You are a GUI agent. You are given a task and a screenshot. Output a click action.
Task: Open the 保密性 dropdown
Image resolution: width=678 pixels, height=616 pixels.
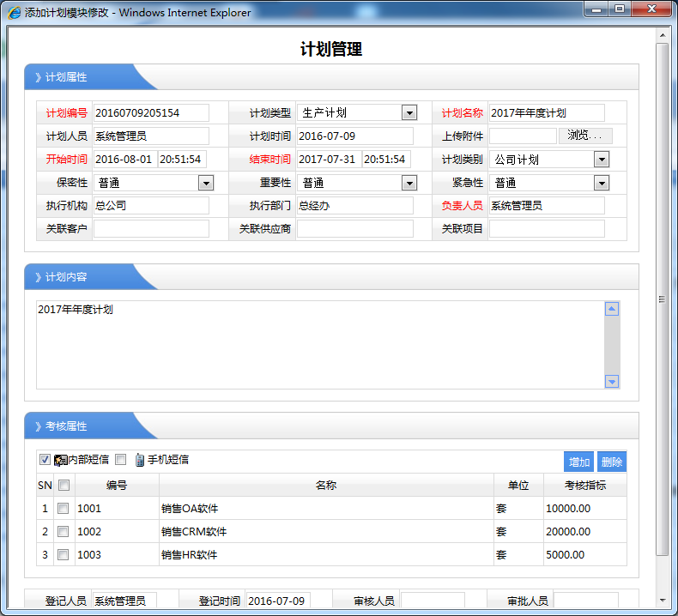205,183
